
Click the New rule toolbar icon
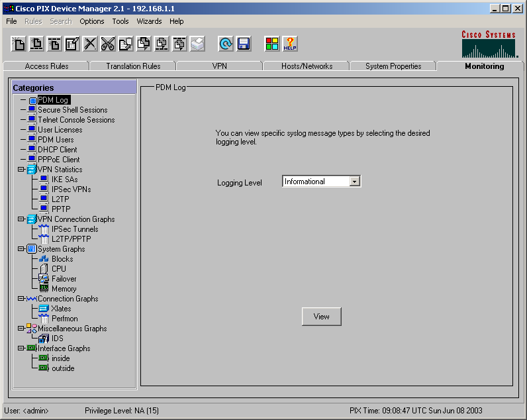(19, 44)
